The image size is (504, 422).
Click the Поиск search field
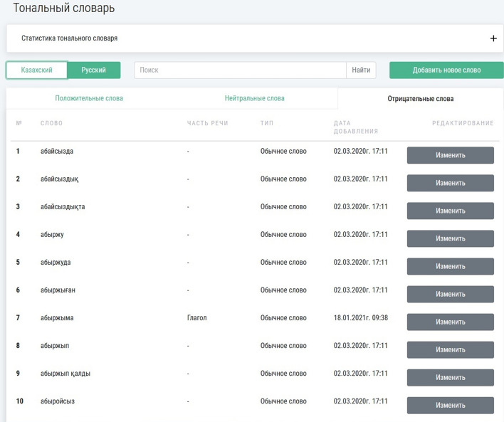pos(240,70)
